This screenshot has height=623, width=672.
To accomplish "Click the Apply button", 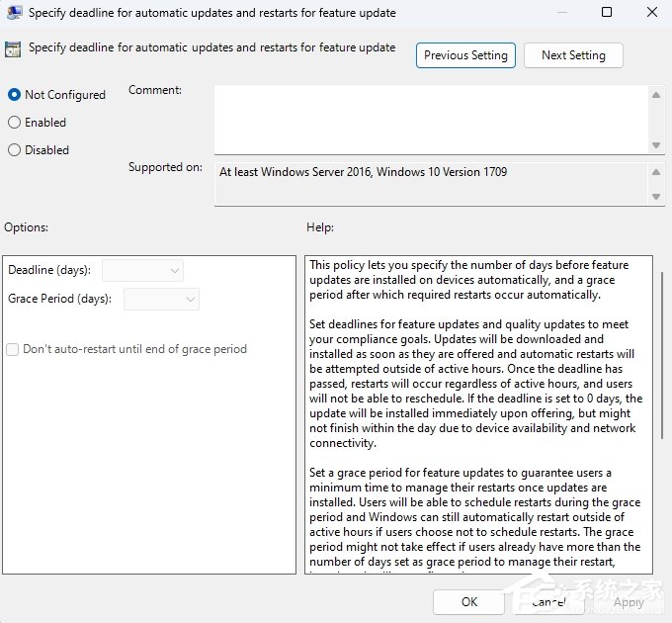I will (x=629, y=601).
